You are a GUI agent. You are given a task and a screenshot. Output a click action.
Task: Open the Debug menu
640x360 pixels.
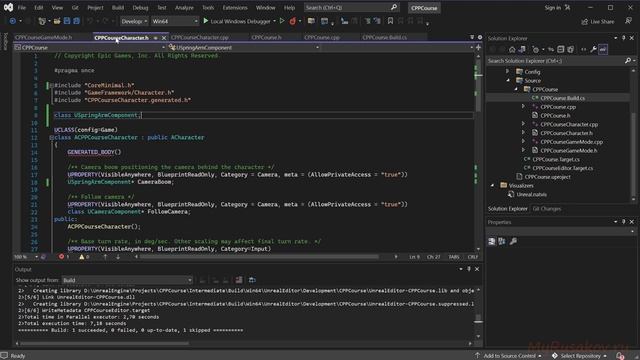(140, 7)
